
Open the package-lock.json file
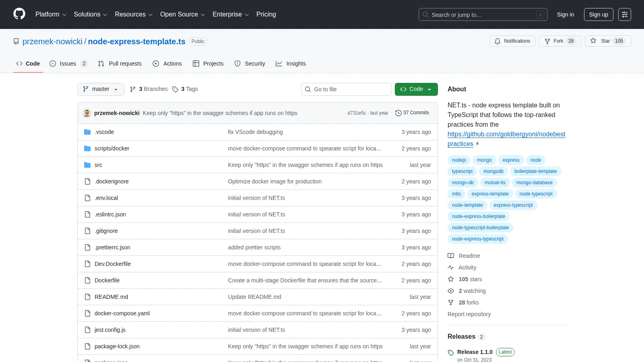[117, 346]
